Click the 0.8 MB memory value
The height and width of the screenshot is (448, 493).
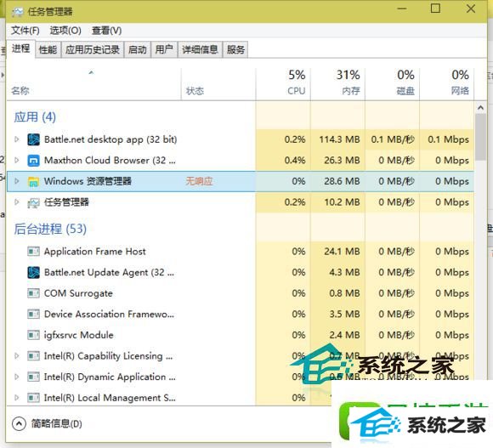(344, 293)
